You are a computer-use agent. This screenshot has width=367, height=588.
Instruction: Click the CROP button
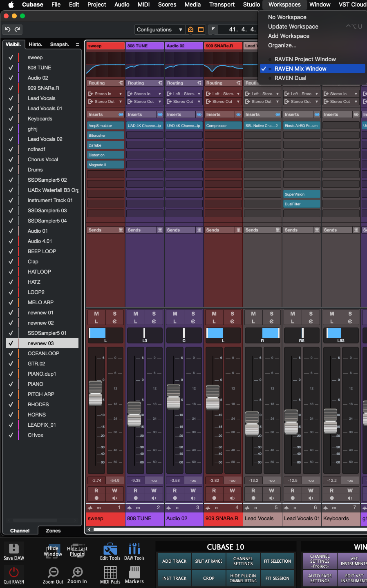click(208, 578)
